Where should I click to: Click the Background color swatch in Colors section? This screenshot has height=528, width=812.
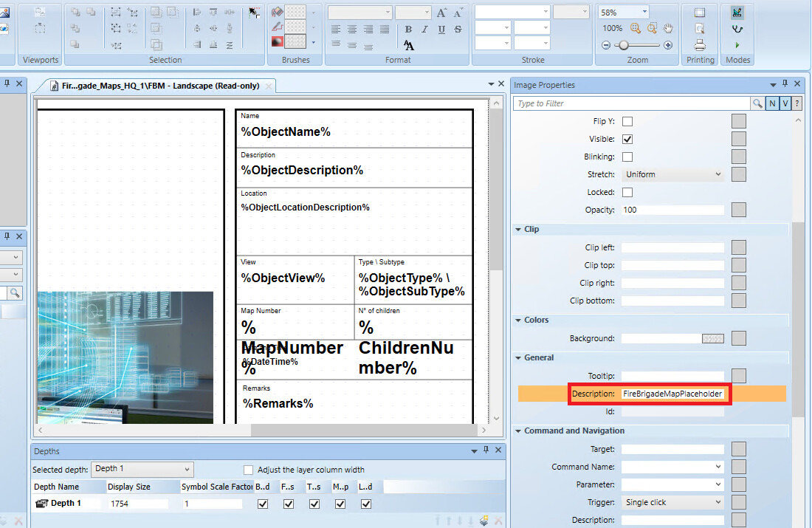(713, 338)
